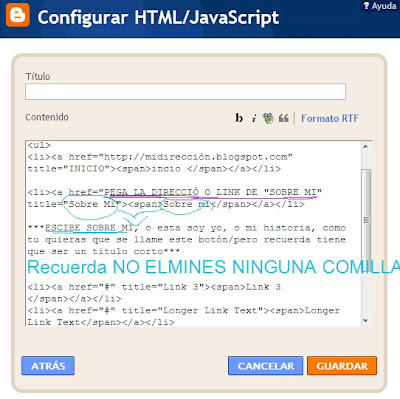Image resolution: width=400 pixels, height=399 pixels.
Task: Grab the Contenido vertical scrollbar thumb
Action: click(366, 220)
